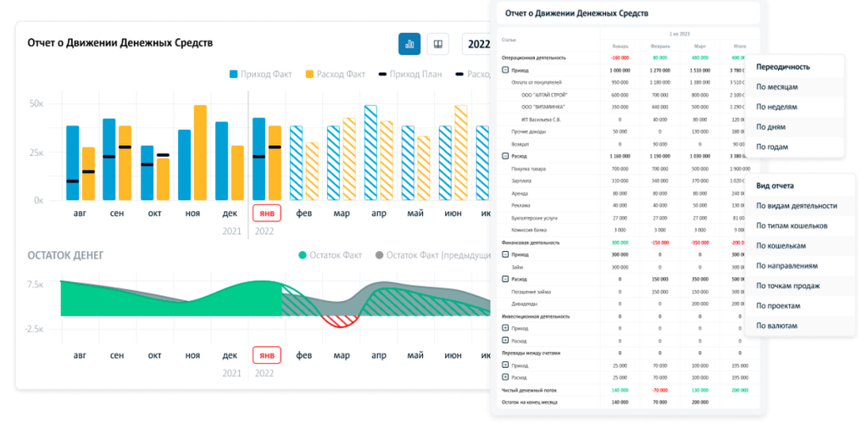Open the 2022 year selector

(x=476, y=44)
